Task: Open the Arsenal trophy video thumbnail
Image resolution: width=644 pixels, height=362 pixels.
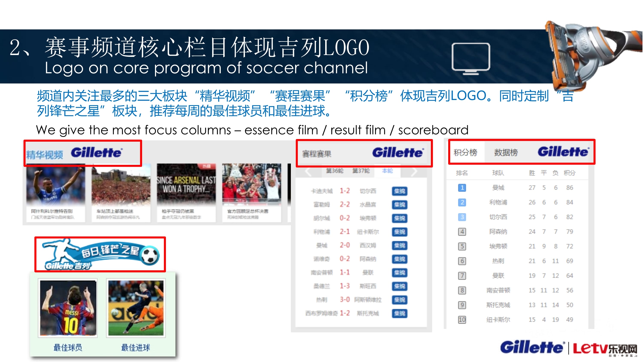Action: (187, 184)
